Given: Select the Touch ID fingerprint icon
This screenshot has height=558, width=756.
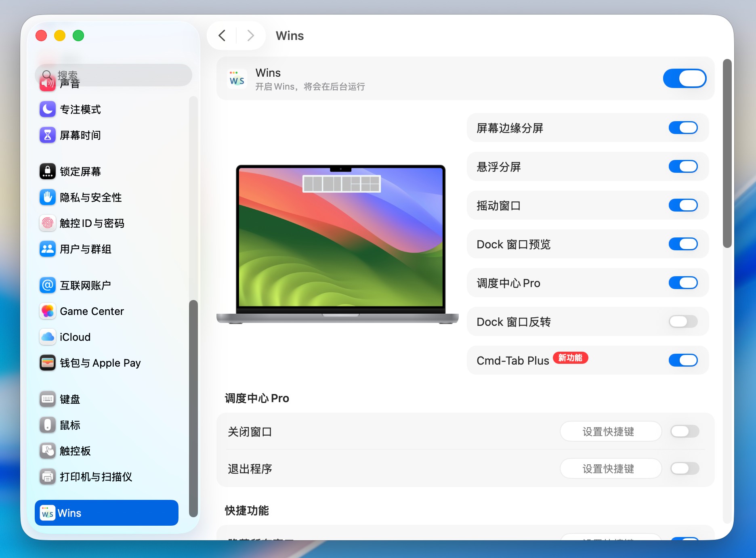Looking at the screenshot, I should tap(48, 223).
